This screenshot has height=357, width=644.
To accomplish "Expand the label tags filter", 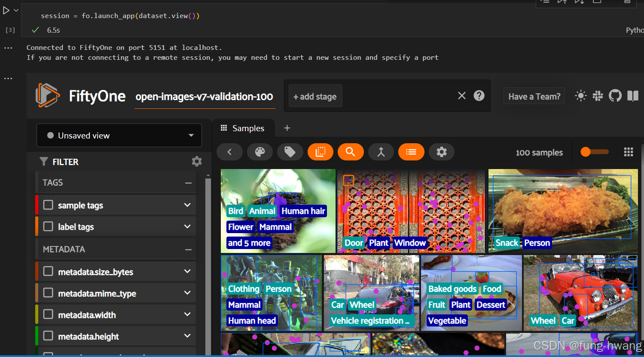I will tap(187, 226).
